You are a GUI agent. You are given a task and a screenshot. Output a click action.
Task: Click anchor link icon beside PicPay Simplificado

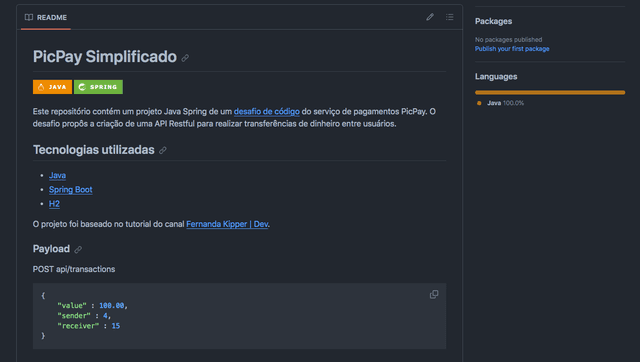click(185, 58)
